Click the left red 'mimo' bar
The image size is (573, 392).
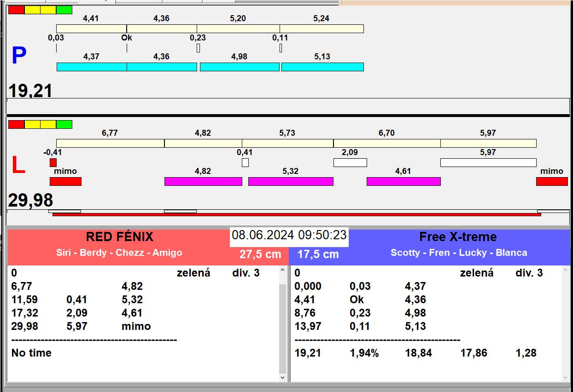[65, 181]
